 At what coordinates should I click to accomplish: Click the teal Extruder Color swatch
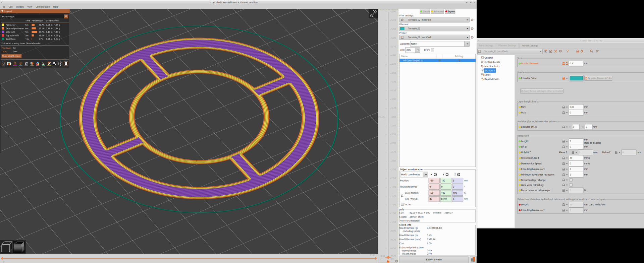pos(576,78)
